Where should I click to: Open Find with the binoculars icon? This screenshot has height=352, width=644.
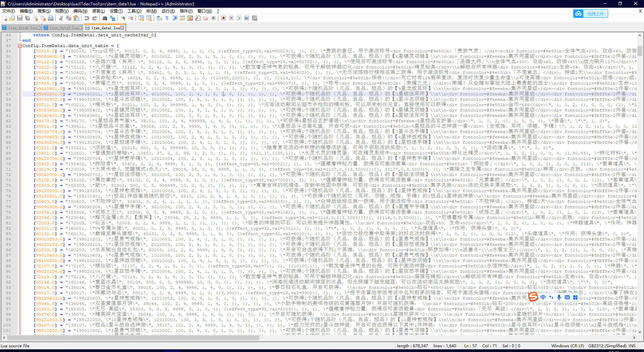click(105, 18)
